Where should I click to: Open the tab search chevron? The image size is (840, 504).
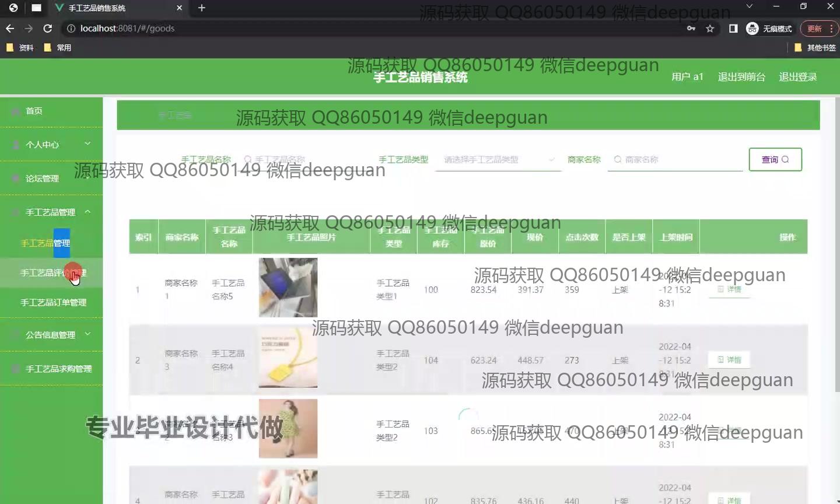pos(750,6)
